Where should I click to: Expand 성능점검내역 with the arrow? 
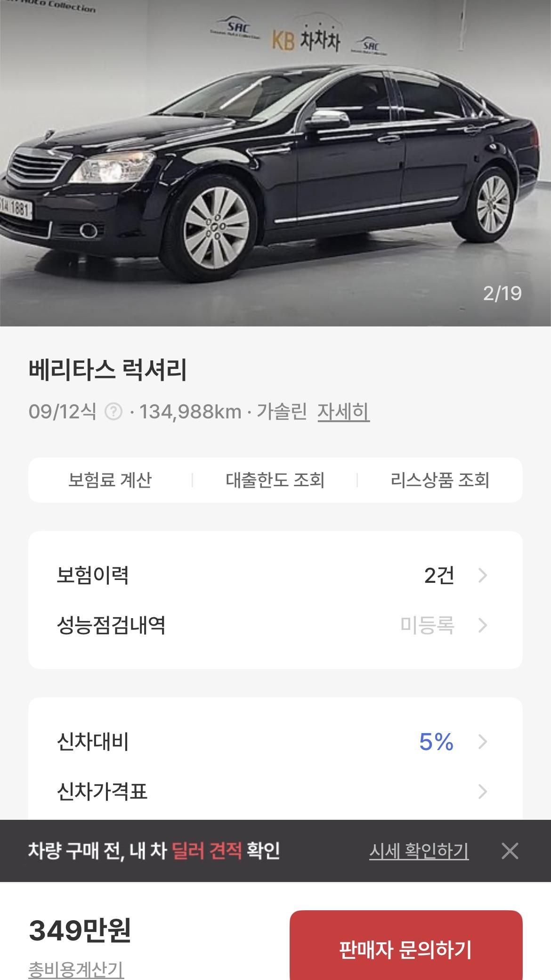click(x=482, y=625)
